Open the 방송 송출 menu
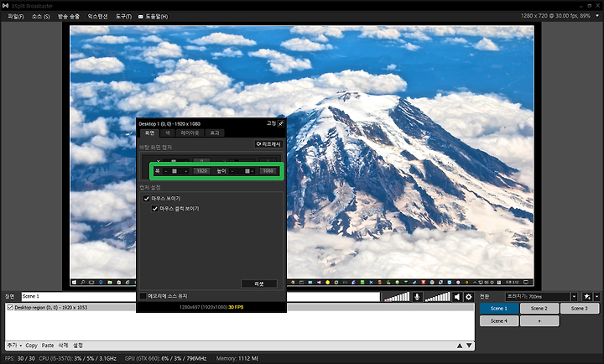 (69, 17)
